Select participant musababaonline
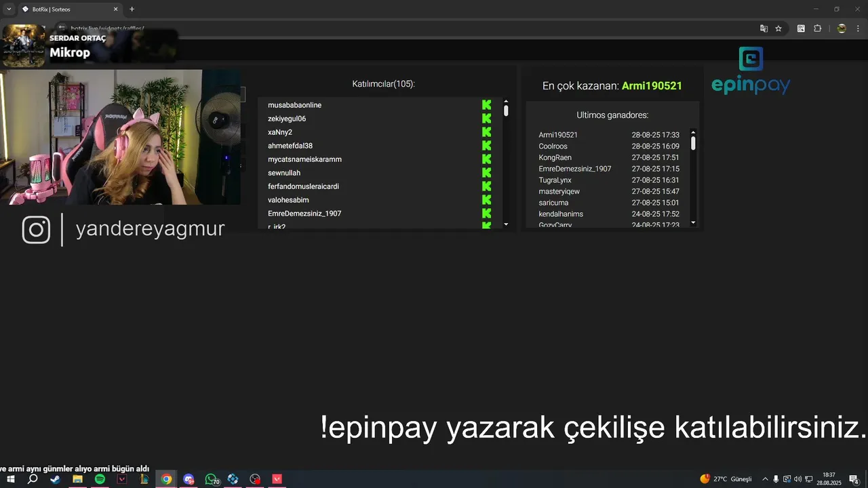 coord(294,105)
